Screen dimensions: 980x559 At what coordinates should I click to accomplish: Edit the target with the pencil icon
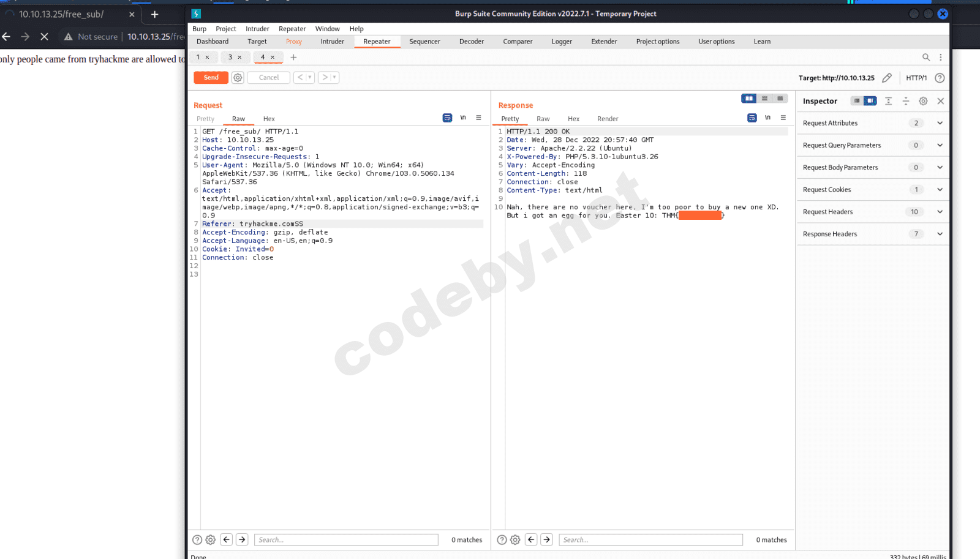[887, 78]
